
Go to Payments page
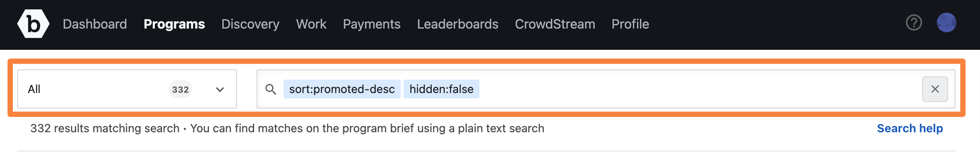(372, 24)
